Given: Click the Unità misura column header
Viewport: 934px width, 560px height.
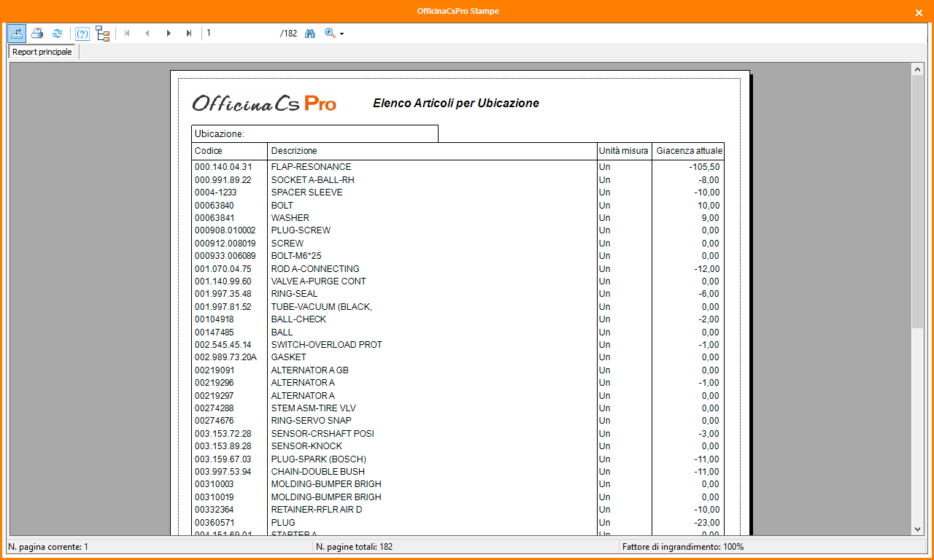Looking at the screenshot, I should click(623, 151).
